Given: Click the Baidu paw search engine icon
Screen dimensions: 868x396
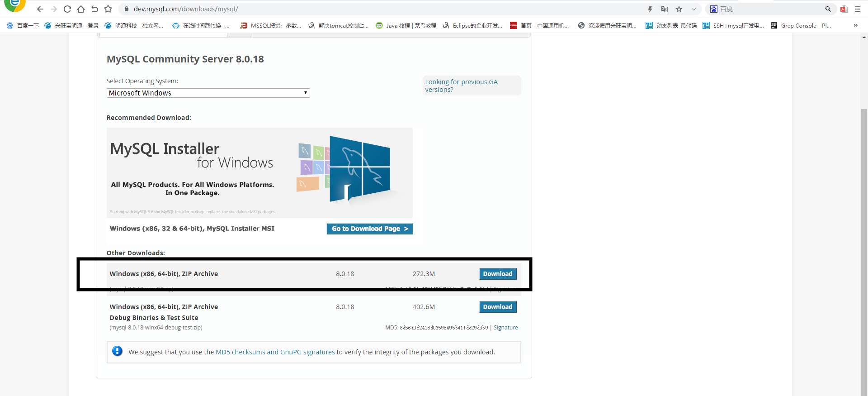Looking at the screenshot, I should click(x=714, y=9).
